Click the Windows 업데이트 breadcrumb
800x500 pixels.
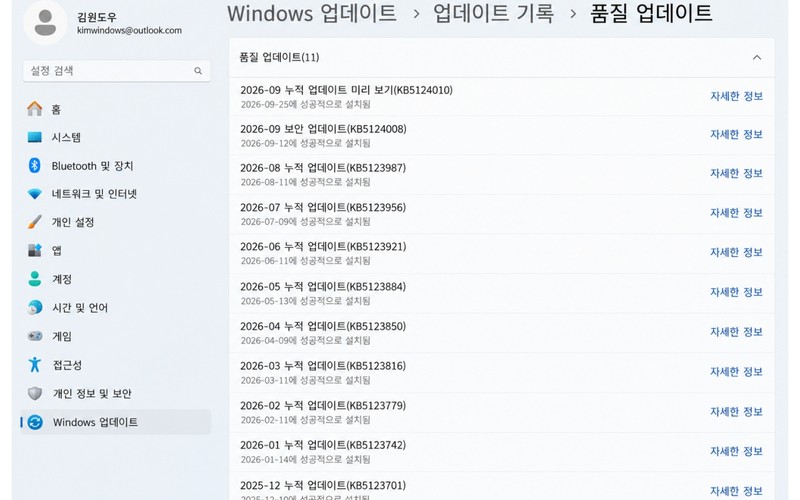312,13
